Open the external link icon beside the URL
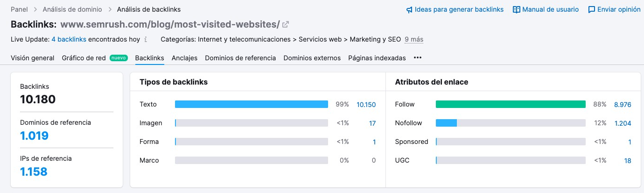 click(x=286, y=25)
